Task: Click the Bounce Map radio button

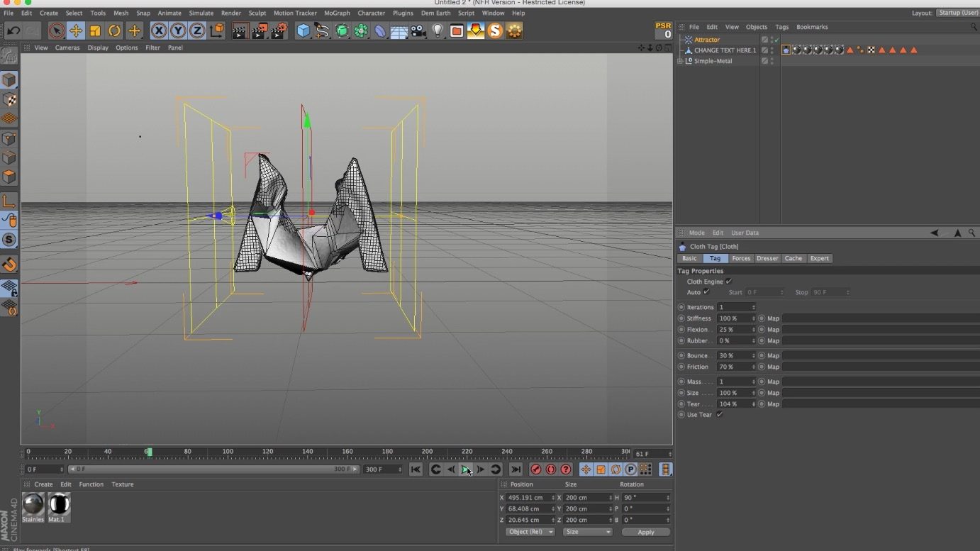Action: [762, 355]
